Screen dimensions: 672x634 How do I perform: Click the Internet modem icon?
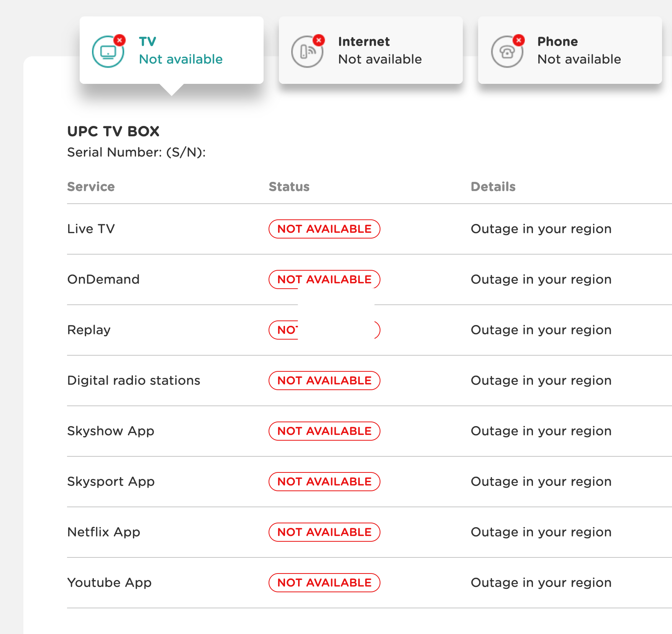pos(307,52)
